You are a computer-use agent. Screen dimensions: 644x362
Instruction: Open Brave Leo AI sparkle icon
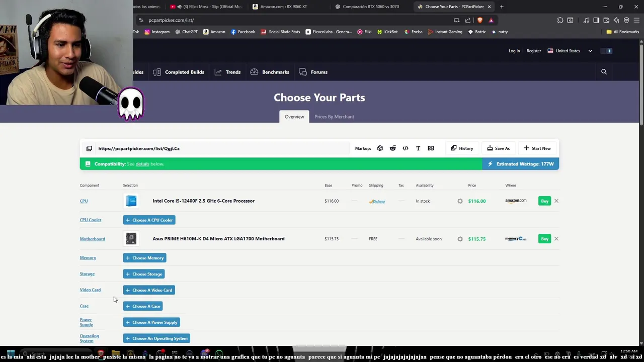point(616,20)
